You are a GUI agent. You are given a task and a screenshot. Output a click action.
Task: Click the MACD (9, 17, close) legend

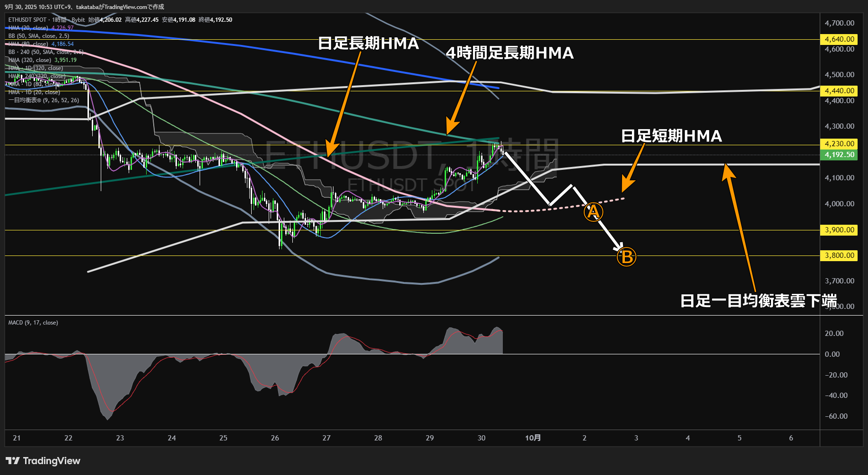point(33,323)
